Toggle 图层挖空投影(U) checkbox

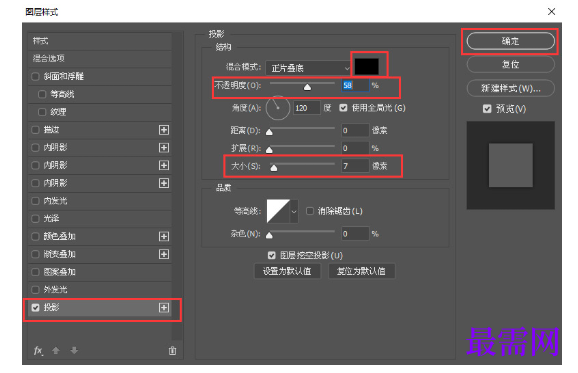(x=272, y=255)
